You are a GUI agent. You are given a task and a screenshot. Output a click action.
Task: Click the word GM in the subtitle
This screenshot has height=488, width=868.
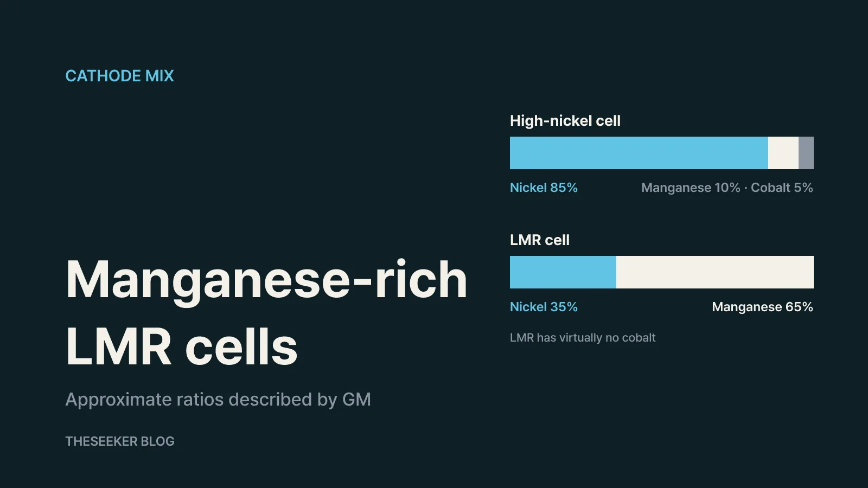pos(356,400)
